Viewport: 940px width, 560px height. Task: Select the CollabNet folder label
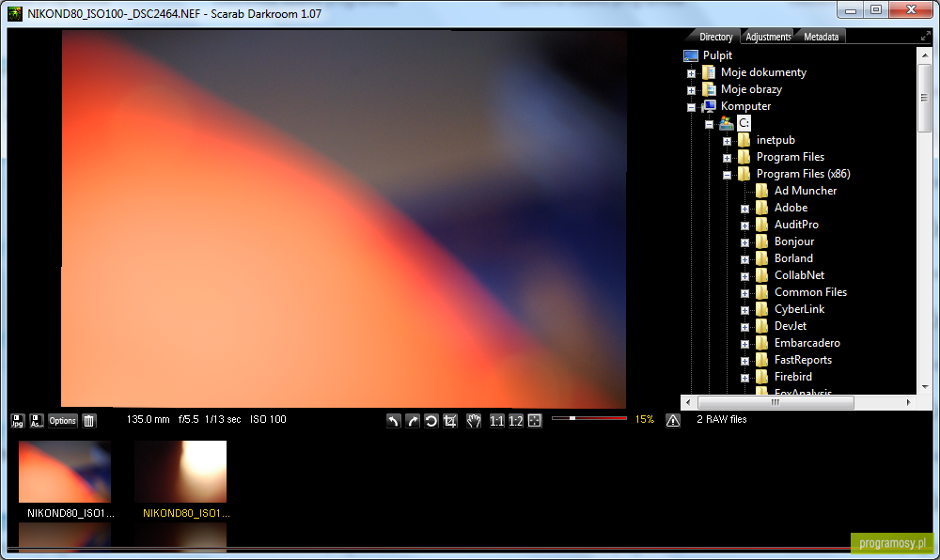[x=799, y=275]
